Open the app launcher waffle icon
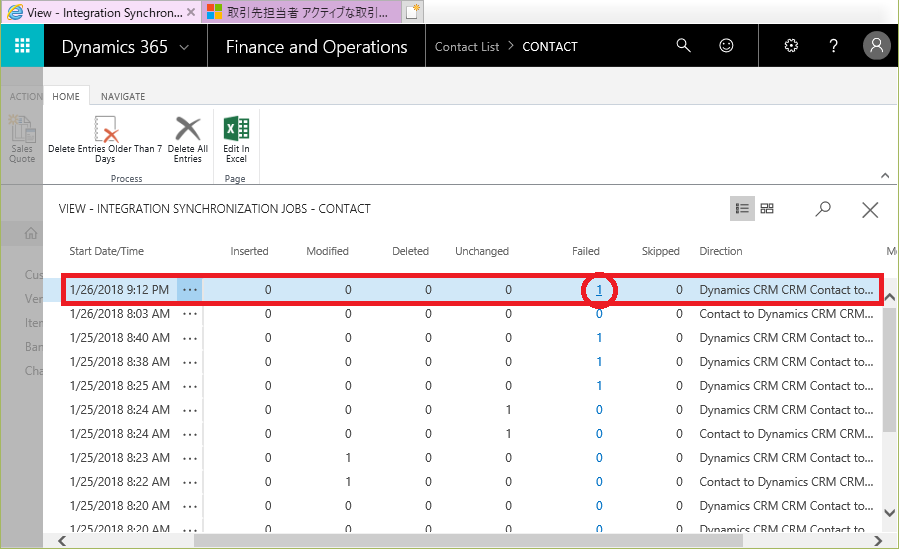 pyautogui.click(x=22, y=46)
